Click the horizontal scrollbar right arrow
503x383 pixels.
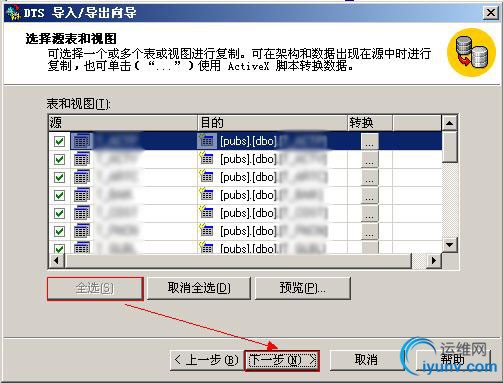pos(434,260)
